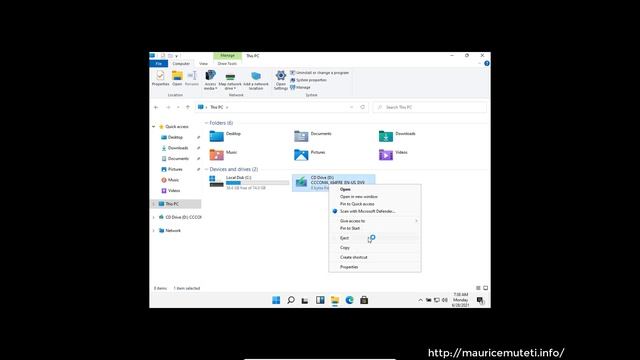Click the Access media ribbon icon
640x360 pixels.
[210, 80]
